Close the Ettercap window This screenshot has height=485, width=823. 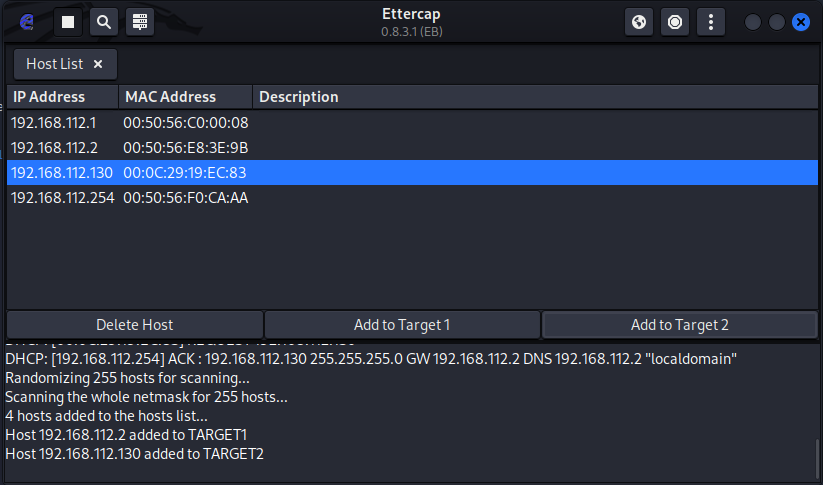(800, 21)
